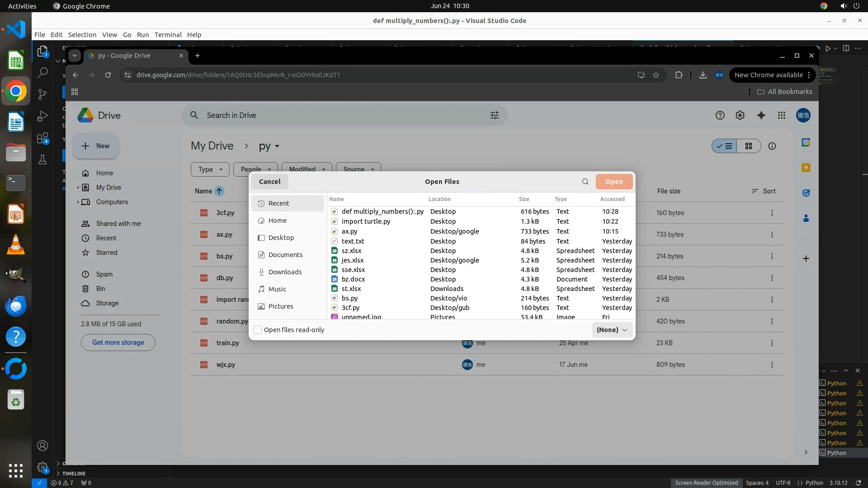Open VS Code Source Control view
Image resolution: width=868 pixels, height=488 pixels.
[x=42, y=94]
